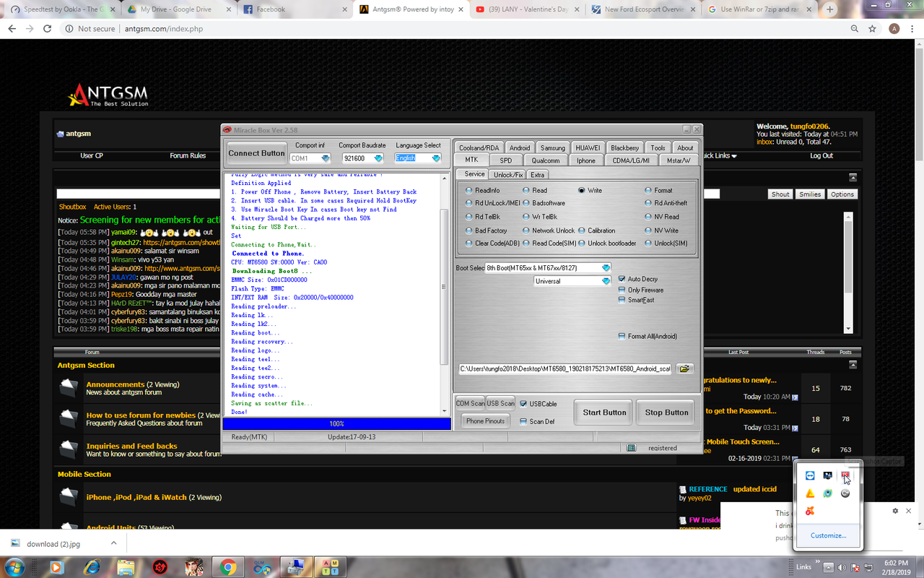The width and height of the screenshot is (924, 578).
Task: Click the Chrome zoom magnifier icon in the address bar
Action: pyautogui.click(x=855, y=28)
